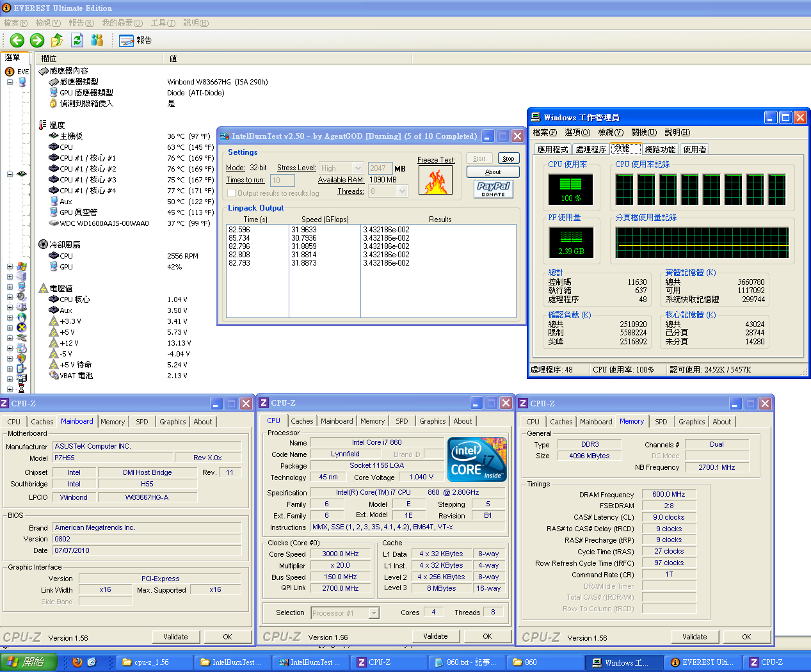Viewport: 811px width, 672px height.
Task: Click the PayPal Donate button
Action: [493, 189]
